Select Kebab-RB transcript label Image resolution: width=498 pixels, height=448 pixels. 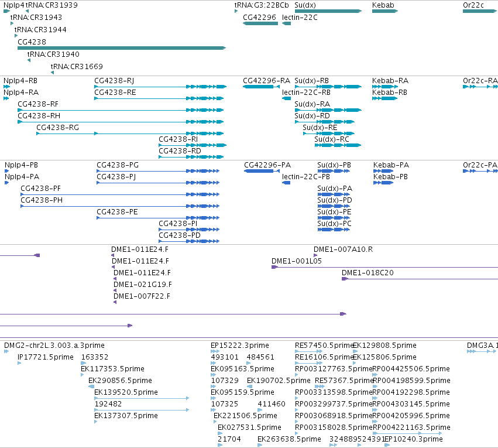pos(390,93)
